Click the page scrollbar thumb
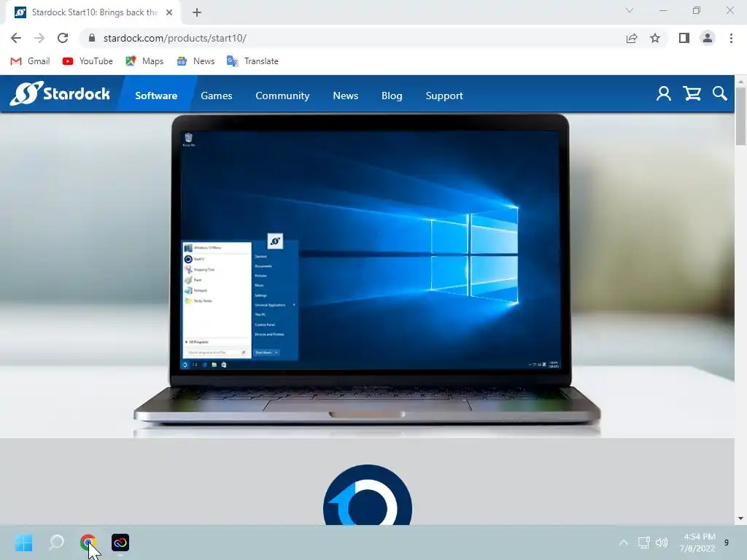Viewport: 747px width, 560px height. pyautogui.click(x=740, y=117)
